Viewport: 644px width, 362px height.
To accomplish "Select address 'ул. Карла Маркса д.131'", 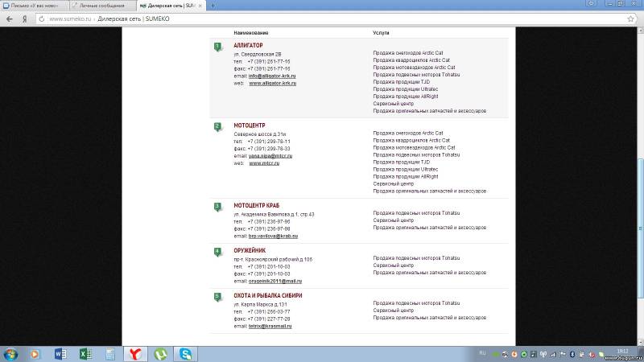I will click(260, 305).
